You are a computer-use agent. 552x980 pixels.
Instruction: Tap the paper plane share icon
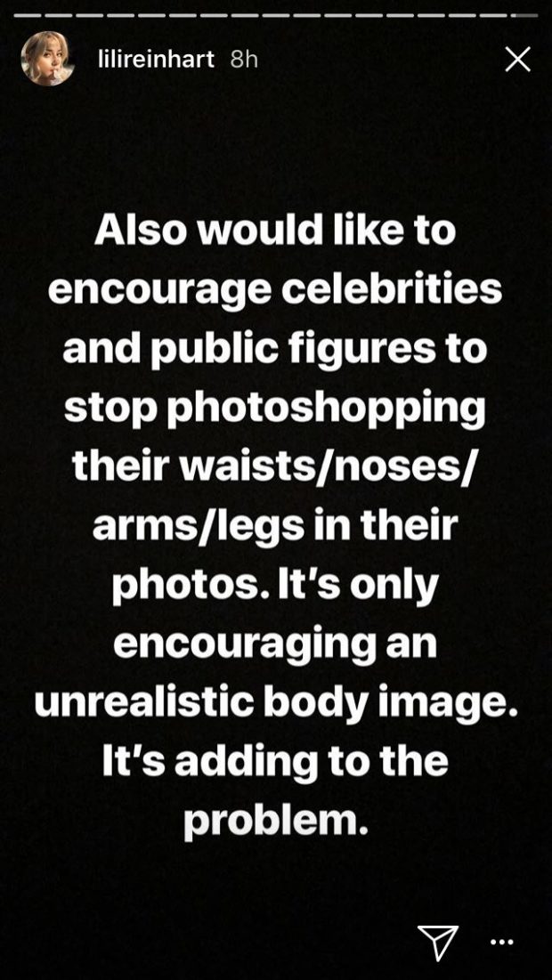tap(438, 943)
